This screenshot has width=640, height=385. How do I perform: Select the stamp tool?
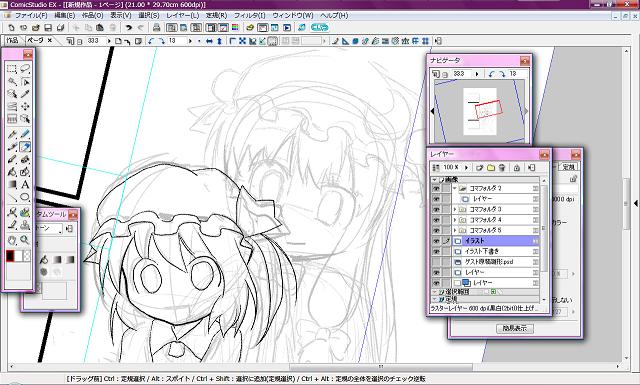pos(25,225)
